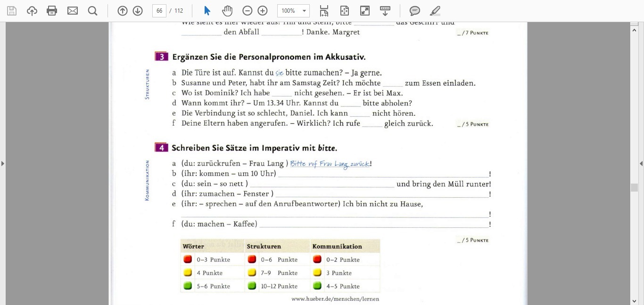Viewport: 644px width, 305px height.
Task: Click the '0–3 Punkte' table cell
Action: (214, 259)
